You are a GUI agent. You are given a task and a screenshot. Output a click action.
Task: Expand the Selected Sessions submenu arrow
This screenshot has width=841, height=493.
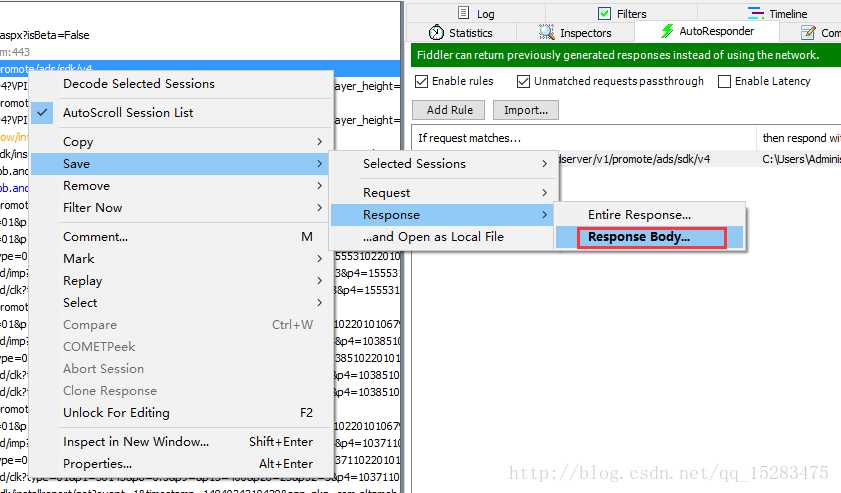pyautogui.click(x=544, y=164)
